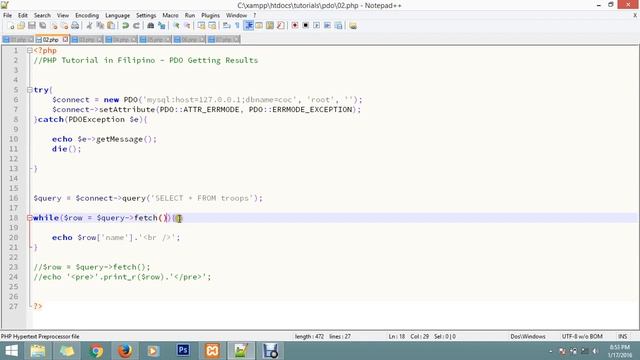
Task: Click the Copy toolbar icon
Action: 100,26
